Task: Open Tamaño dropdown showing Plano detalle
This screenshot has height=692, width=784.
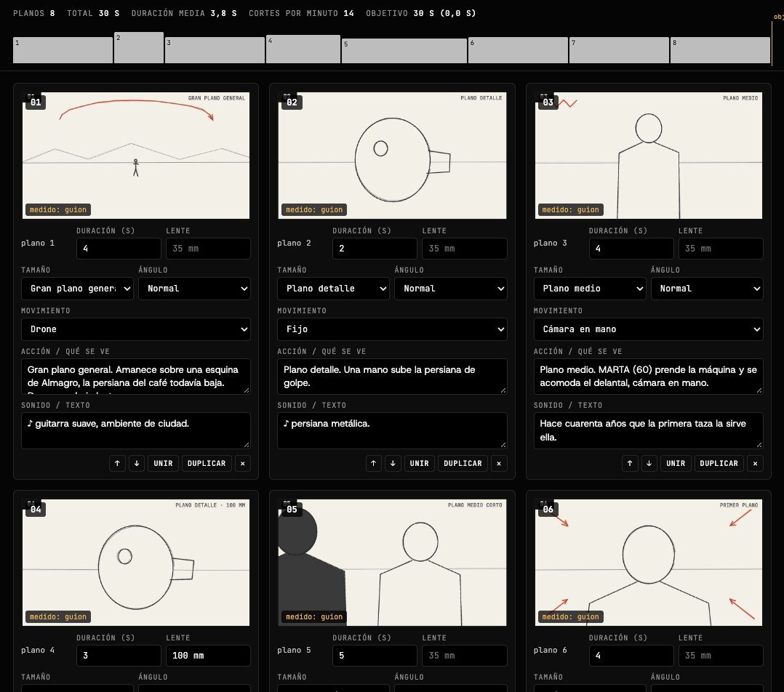Action: click(x=334, y=289)
